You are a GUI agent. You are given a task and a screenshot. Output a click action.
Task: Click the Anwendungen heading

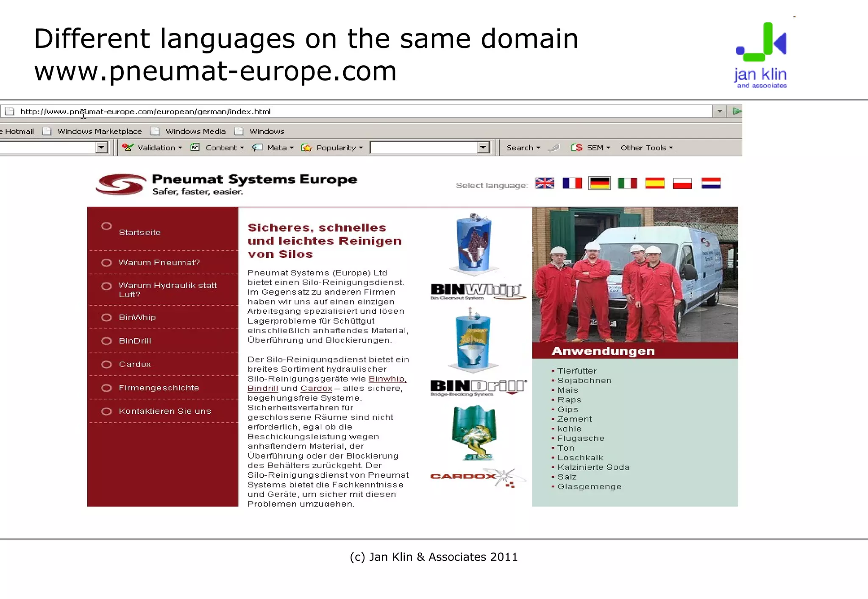click(603, 351)
